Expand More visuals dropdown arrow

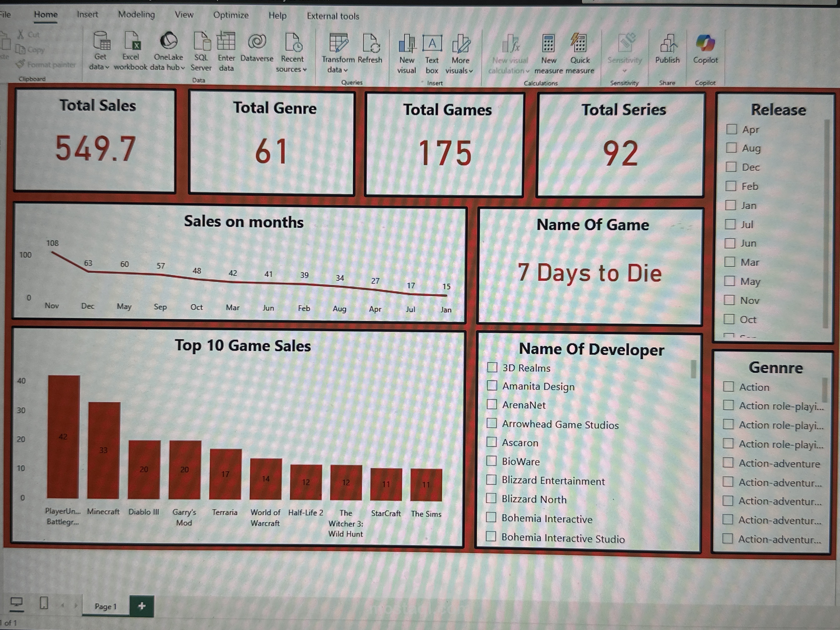tap(471, 71)
